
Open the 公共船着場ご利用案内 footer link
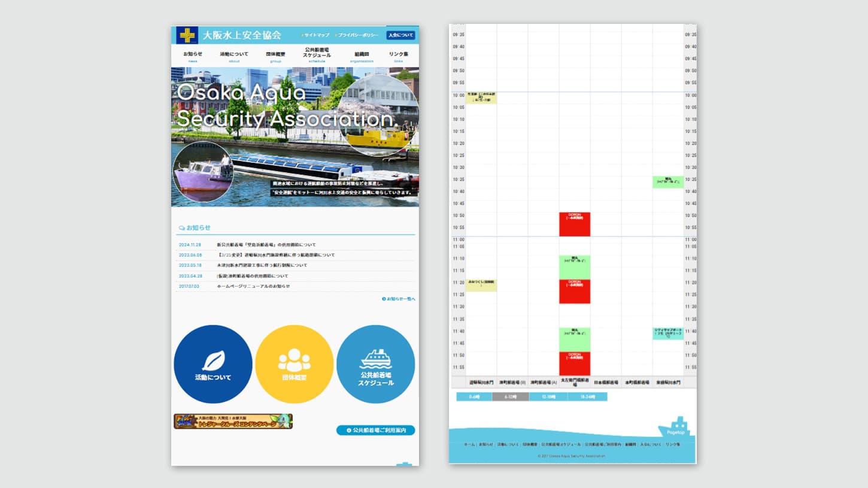pos(603,444)
